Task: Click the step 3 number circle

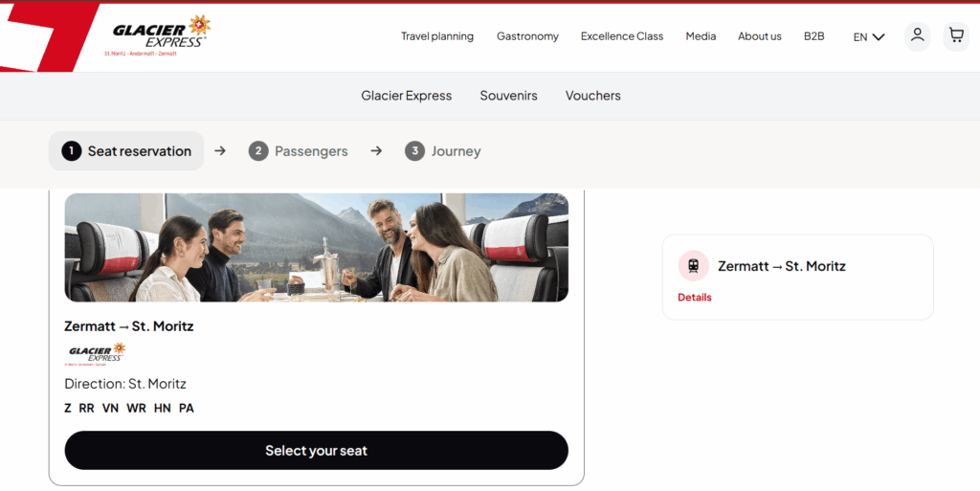Action: 414,151
